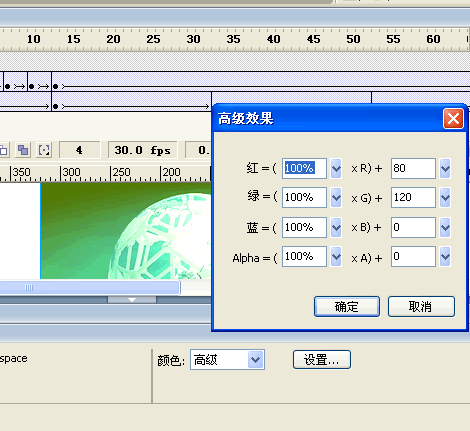
Task: Click the Alpha offset input field
Action: pyautogui.click(x=413, y=256)
